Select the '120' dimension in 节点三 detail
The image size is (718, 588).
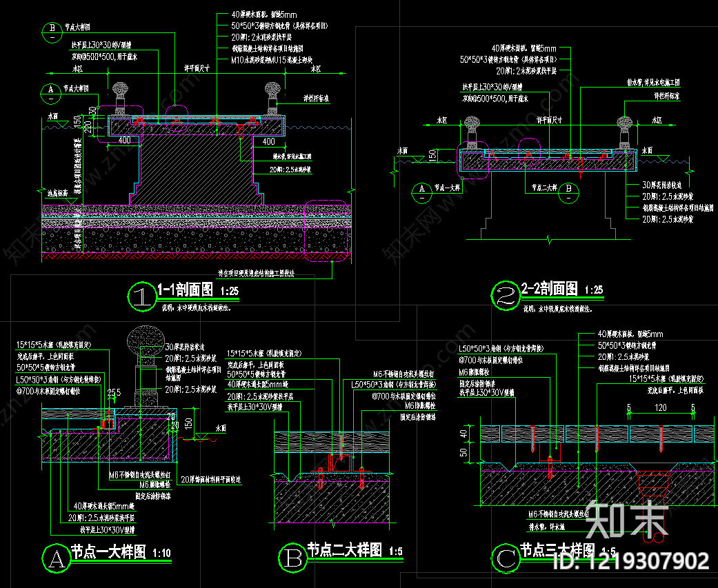tap(660, 407)
